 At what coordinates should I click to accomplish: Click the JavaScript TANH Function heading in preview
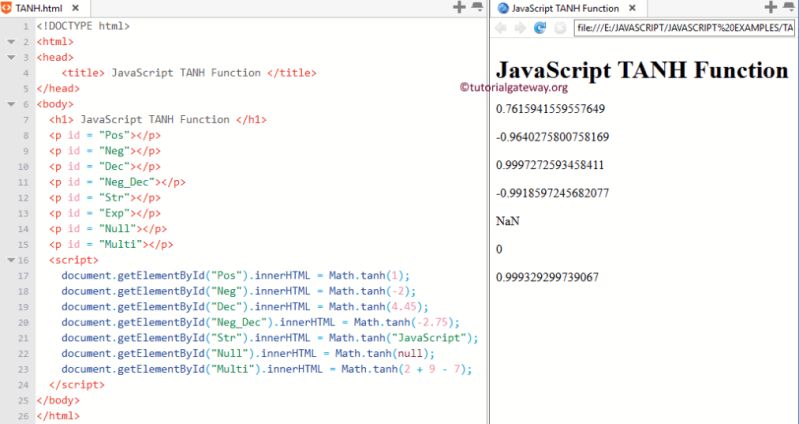(x=642, y=70)
